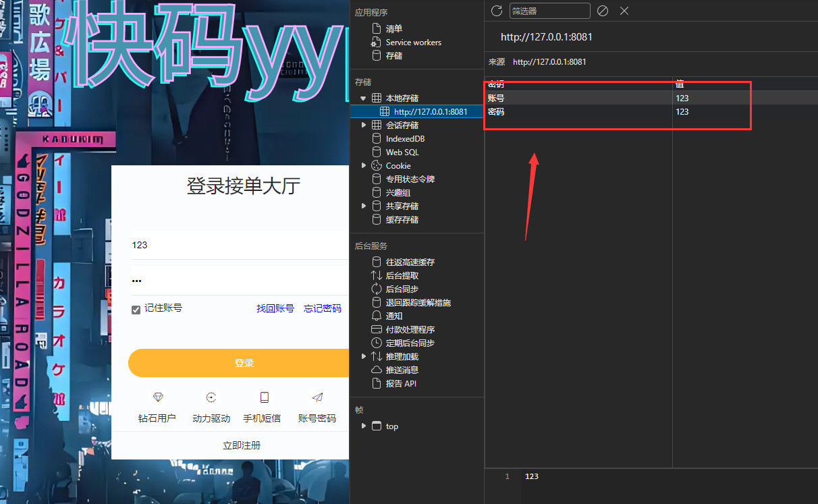This screenshot has height=504, width=818.
Task: Expand the top frame node arrow
Action: 364,426
